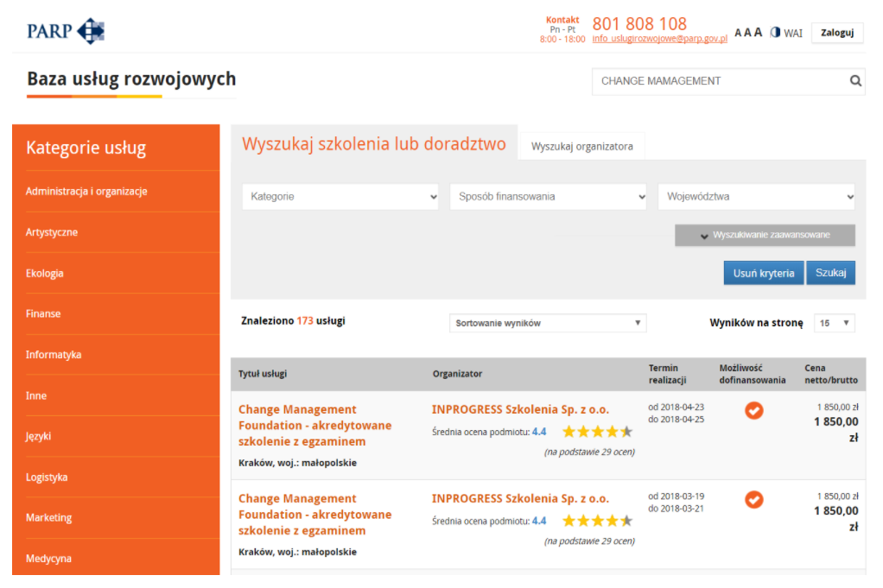Switch to Wyszukaj organizatora tab
The image size is (883, 588).
[581, 147]
